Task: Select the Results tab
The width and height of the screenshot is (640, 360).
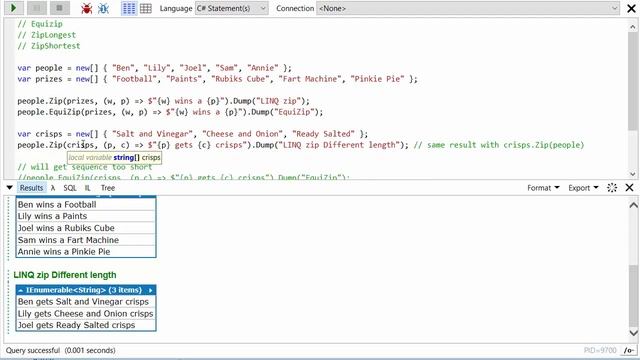Action: [x=31, y=188]
